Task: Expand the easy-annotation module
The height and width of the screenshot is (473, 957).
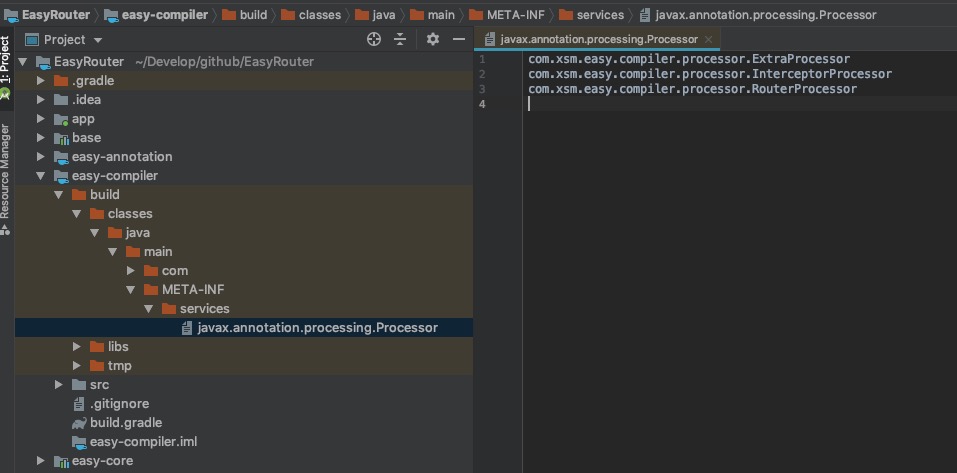Action: point(41,157)
